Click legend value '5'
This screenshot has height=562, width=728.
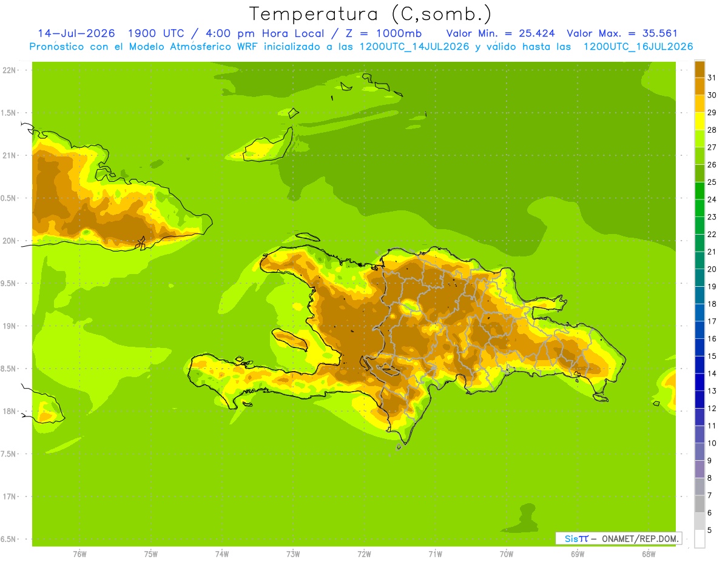[709, 530]
